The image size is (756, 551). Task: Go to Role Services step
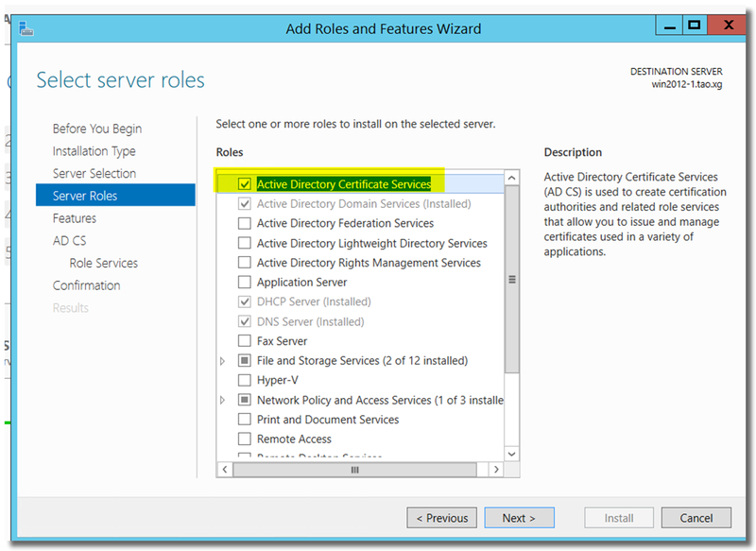[104, 263]
